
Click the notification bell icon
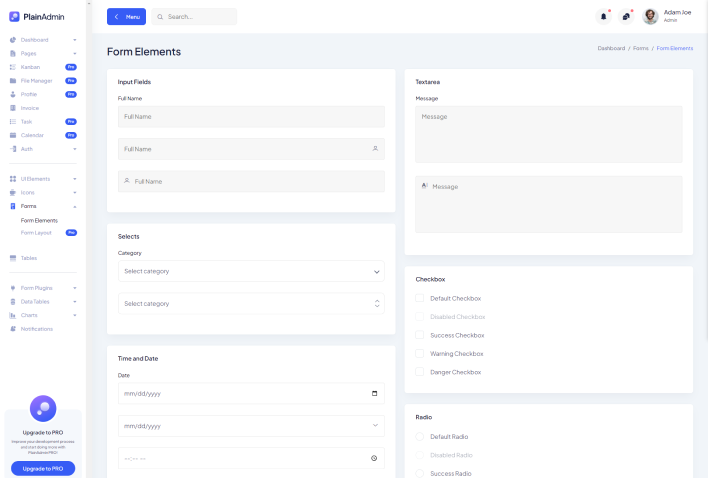[603, 16]
